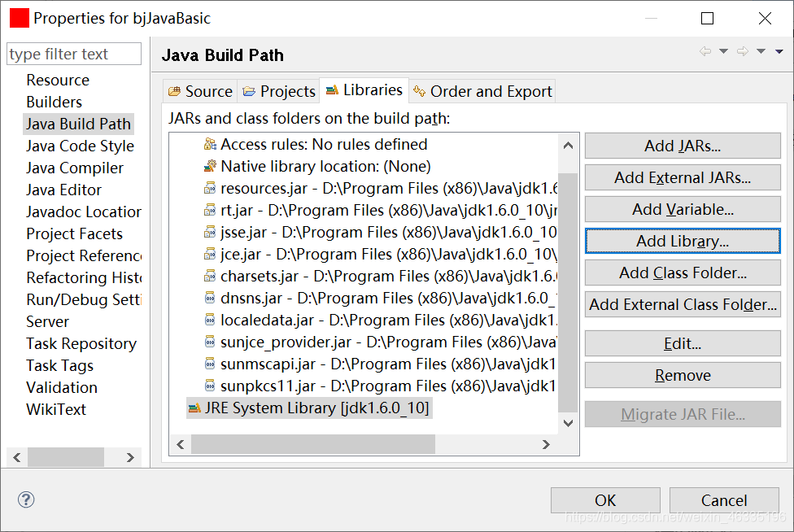Viewport: 794px width, 532px height.
Task: Open back history dropdown arrow
Action: click(x=723, y=51)
